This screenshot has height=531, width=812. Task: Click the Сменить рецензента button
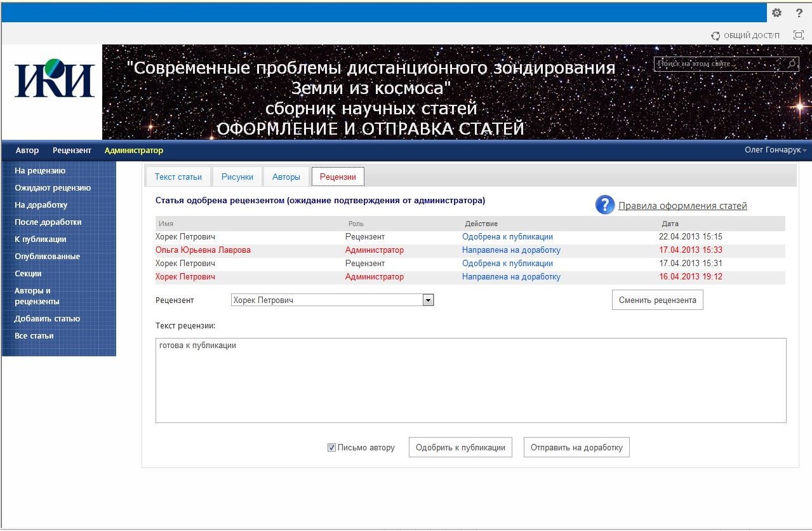(x=658, y=300)
